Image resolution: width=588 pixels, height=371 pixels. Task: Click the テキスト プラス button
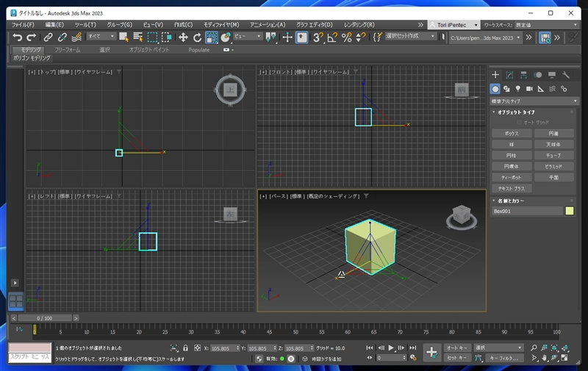512,189
